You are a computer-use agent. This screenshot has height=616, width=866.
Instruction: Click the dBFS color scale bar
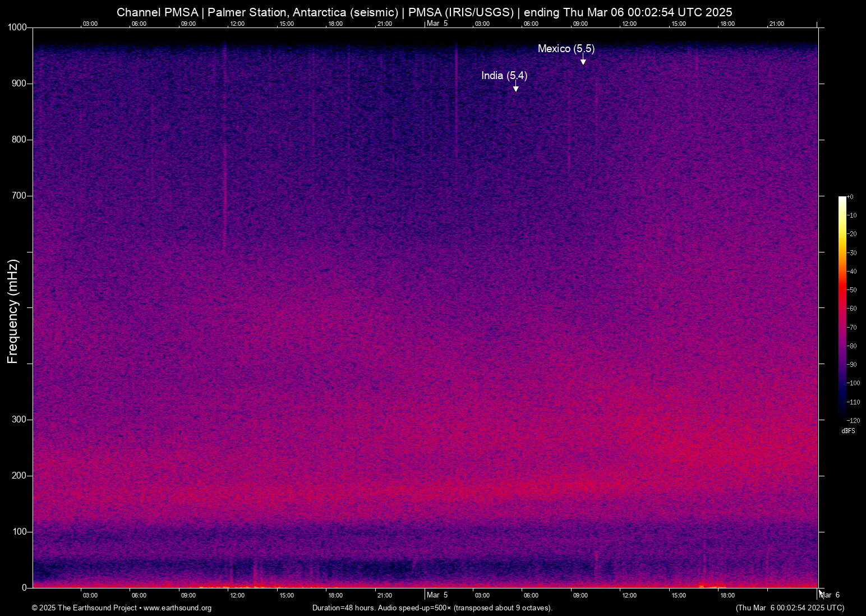pyautogui.click(x=842, y=307)
